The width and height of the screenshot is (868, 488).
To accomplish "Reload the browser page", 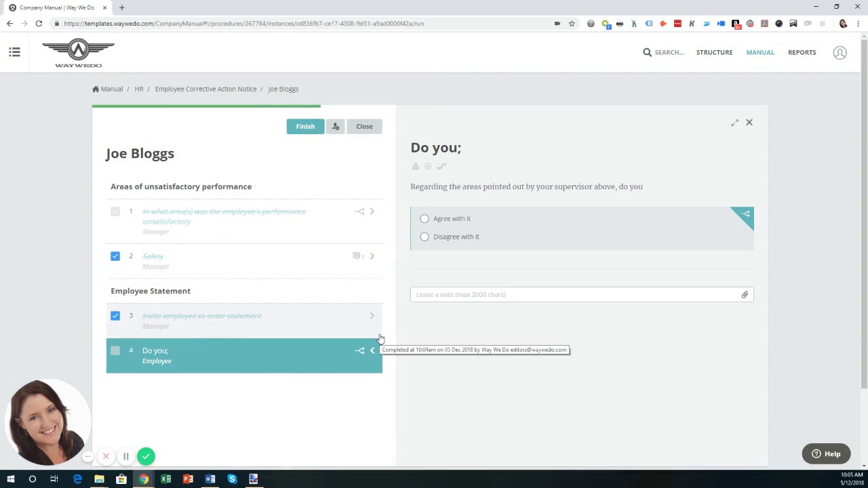I will (39, 24).
